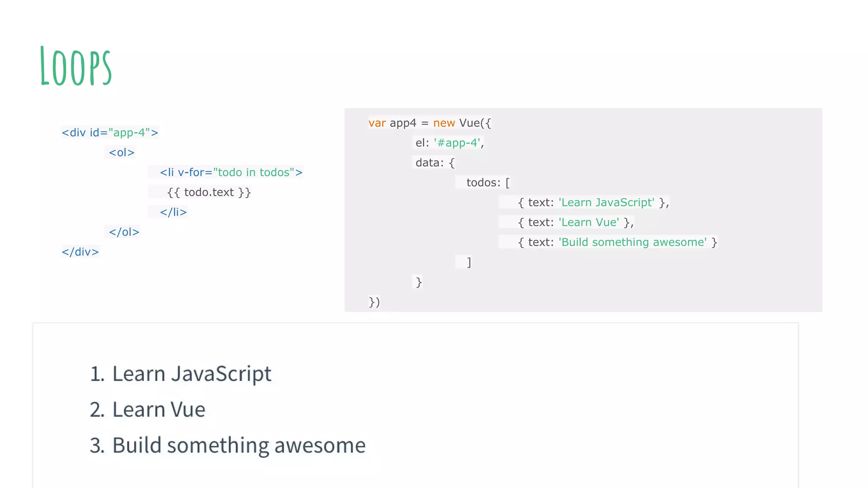The height and width of the screenshot is (488, 868).
Task: Select the <div id="app-4"> opening tag line
Action: pyautogui.click(x=110, y=133)
